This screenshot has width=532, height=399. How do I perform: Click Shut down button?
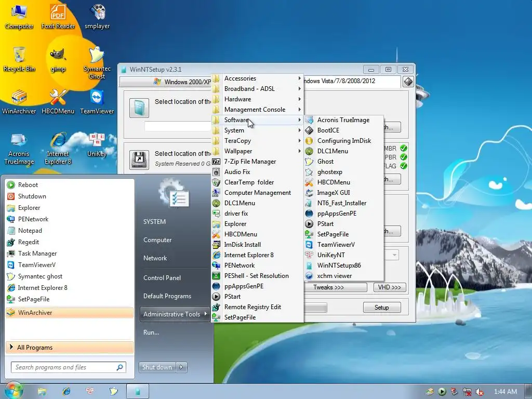[157, 367]
